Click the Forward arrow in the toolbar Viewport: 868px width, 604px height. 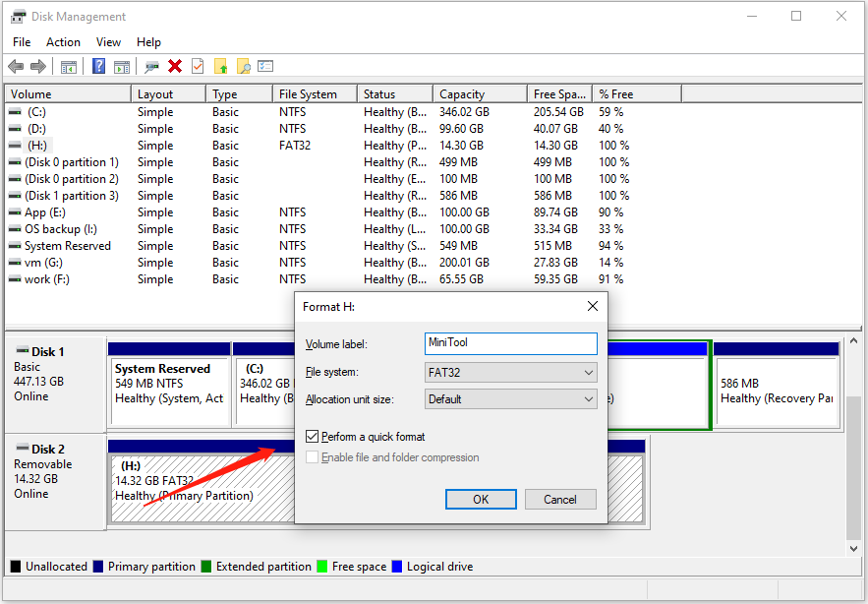tap(38, 66)
